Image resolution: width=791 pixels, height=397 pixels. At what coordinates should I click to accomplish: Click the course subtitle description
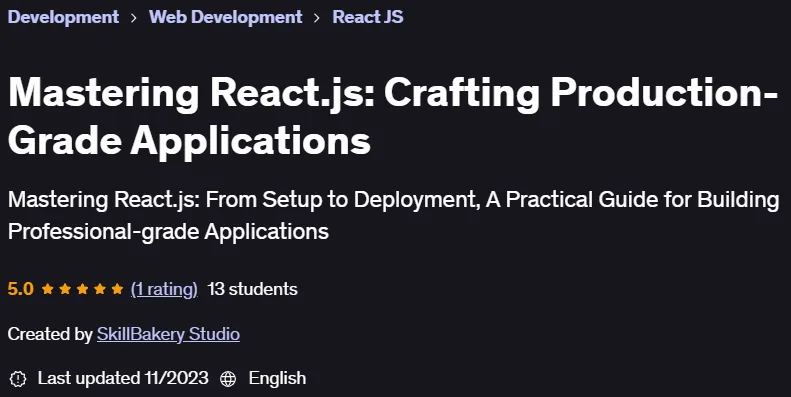point(393,216)
